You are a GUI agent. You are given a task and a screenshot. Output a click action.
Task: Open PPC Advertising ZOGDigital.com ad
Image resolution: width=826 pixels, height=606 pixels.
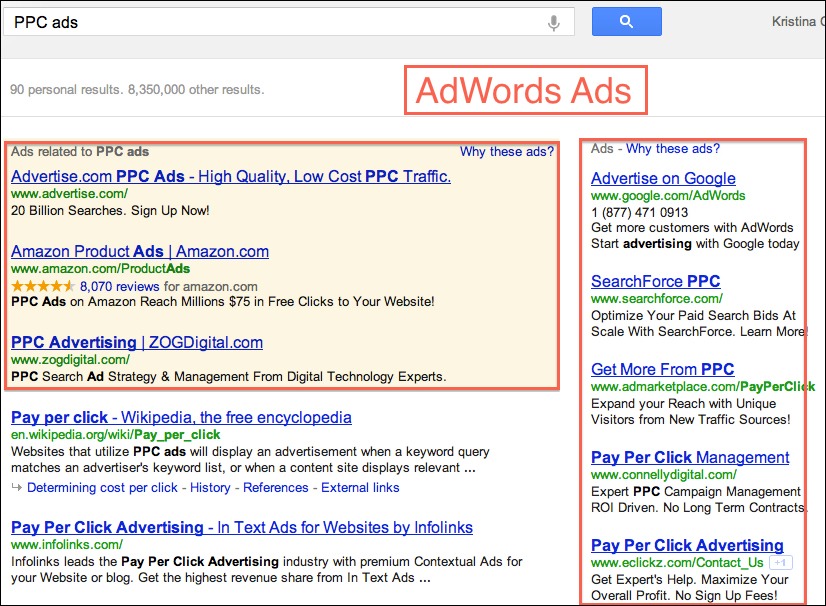click(136, 343)
